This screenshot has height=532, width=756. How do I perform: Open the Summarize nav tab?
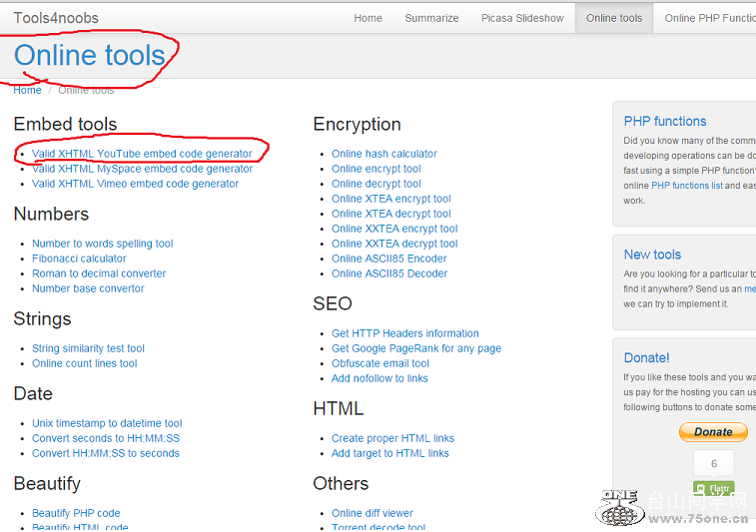coord(431,18)
